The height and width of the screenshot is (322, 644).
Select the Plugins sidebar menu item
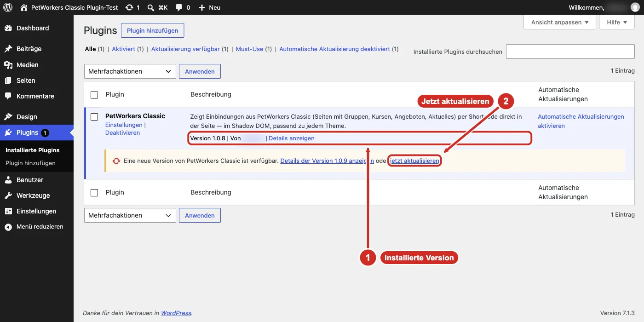click(37, 132)
